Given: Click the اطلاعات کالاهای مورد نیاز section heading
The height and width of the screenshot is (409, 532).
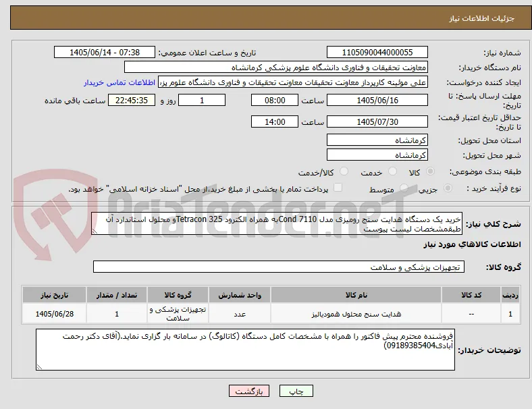Looking at the screenshot, I should point(472,244).
